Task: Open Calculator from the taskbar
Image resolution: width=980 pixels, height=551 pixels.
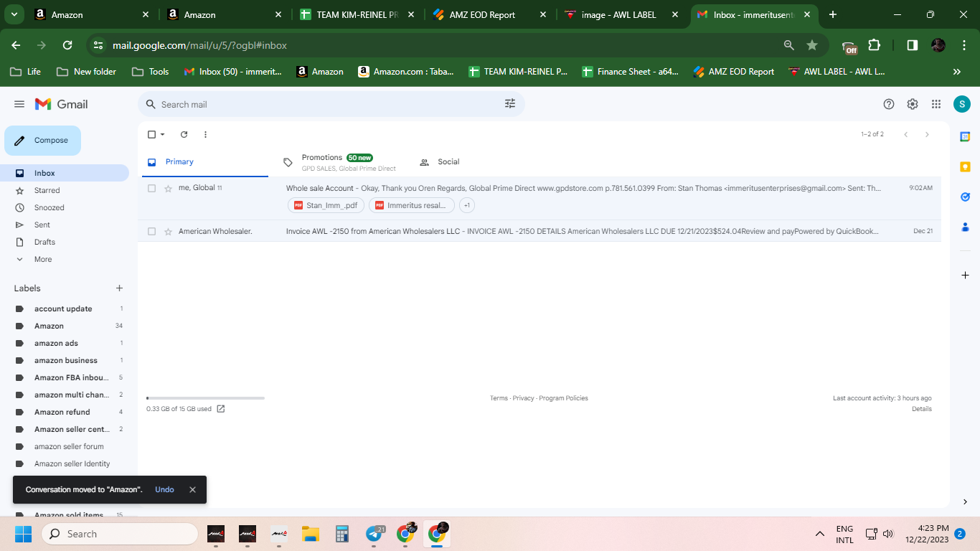Action: pyautogui.click(x=342, y=534)
